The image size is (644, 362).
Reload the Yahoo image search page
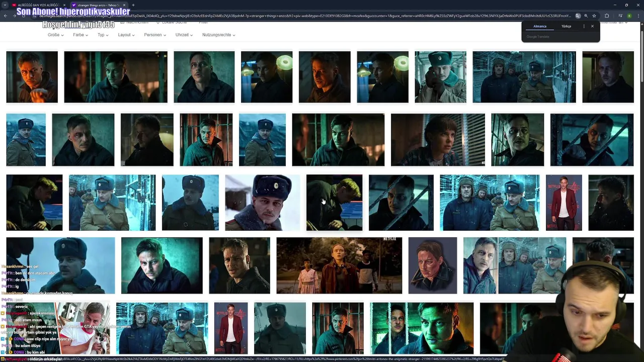click(x=24, y=16)
